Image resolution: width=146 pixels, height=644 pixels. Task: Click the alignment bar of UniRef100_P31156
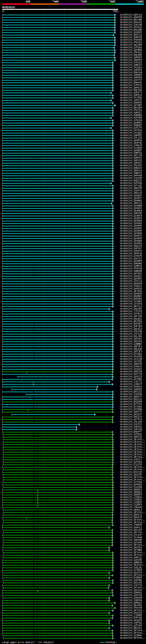coord(70,395)
